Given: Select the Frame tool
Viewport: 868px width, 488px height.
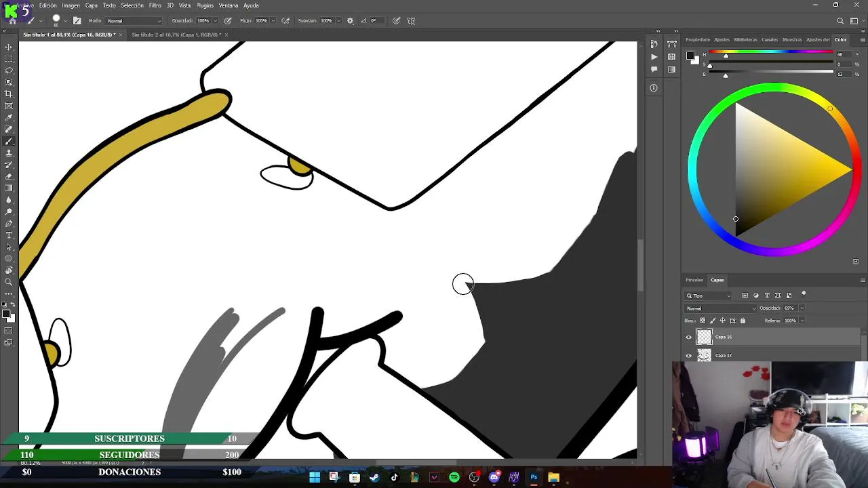Looking at the screenshot, I should pyautogui.click(x=9, y=106).
